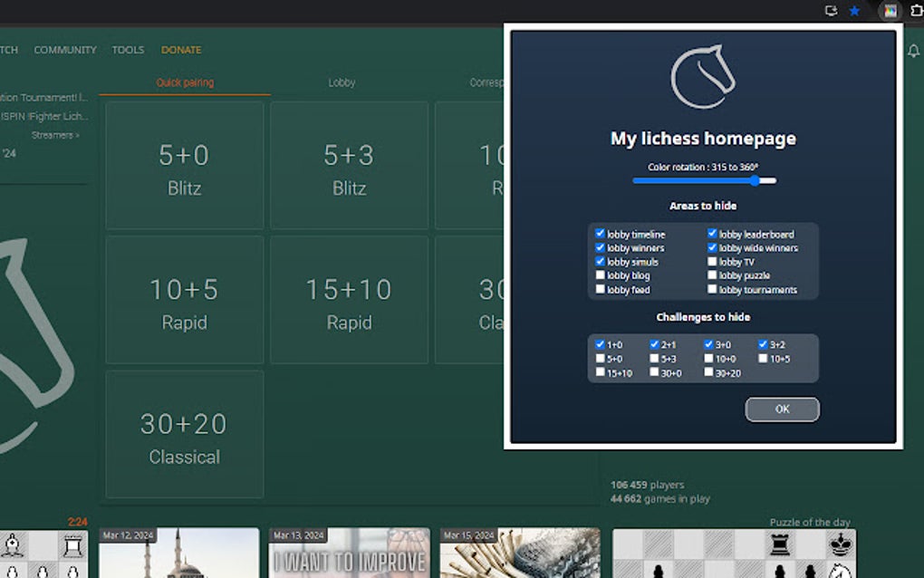The height and width of the screenshot is (578, 924).
Task: Uncheck the lobby wide winners checkbox
Action: (712, 247)
